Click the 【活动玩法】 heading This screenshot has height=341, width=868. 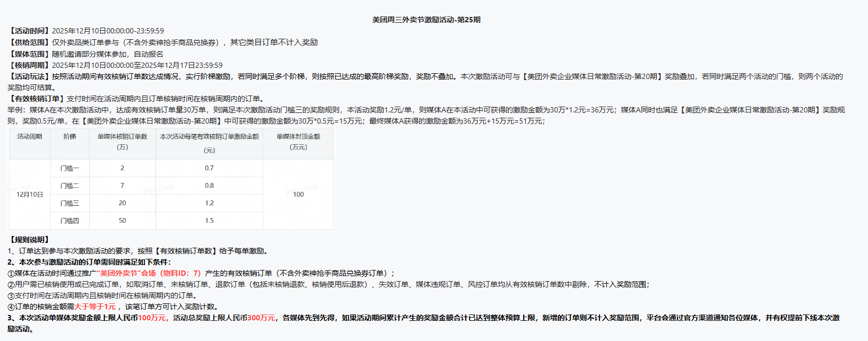click(x=30, y=76)
